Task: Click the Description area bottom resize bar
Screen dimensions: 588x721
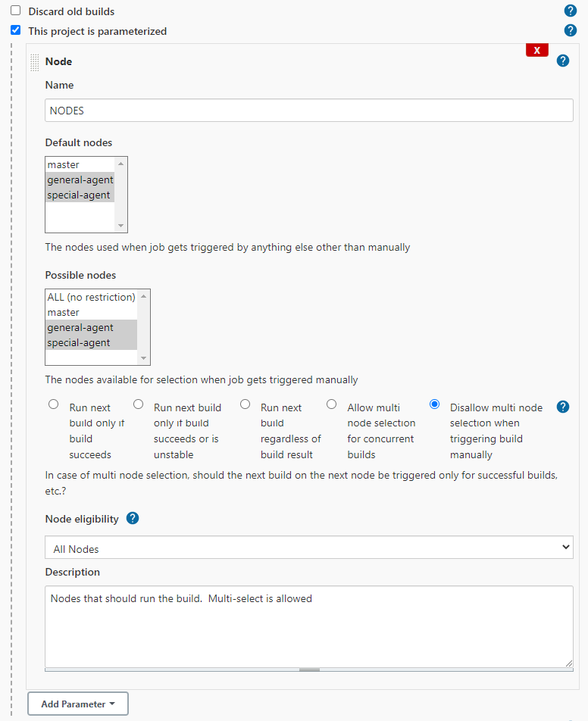Action: point(308,670)
